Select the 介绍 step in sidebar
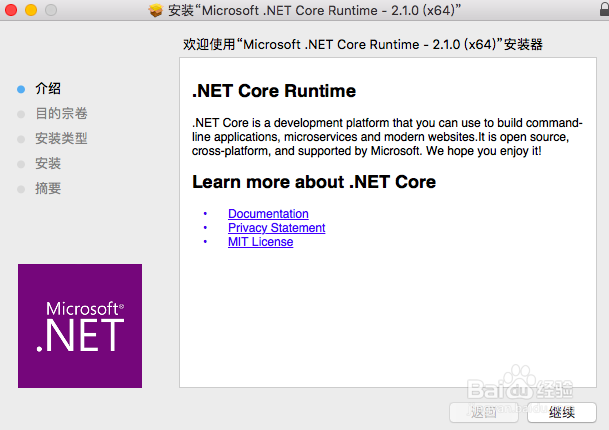 (x=48, y=89)
